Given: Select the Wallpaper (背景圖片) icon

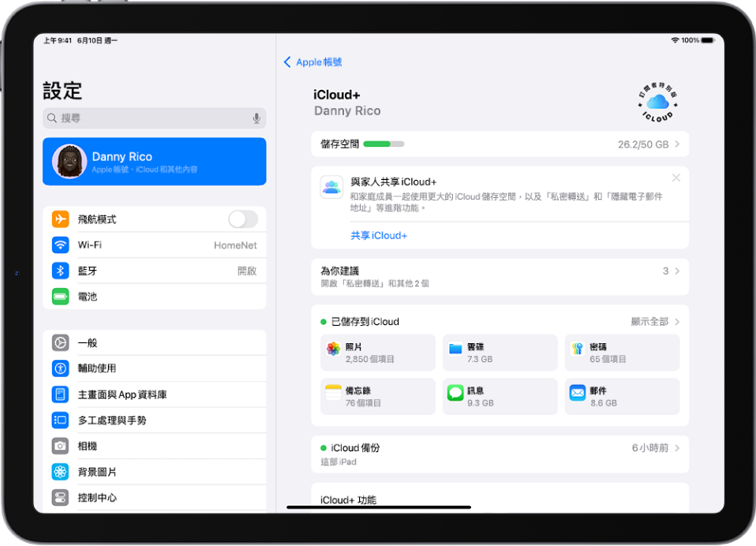Looking at the screenshot, I should click(x=60, y=472).
